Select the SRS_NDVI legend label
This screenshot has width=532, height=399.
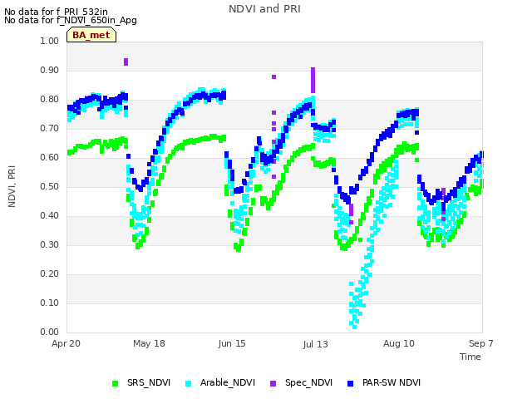(x=149, y=382)
